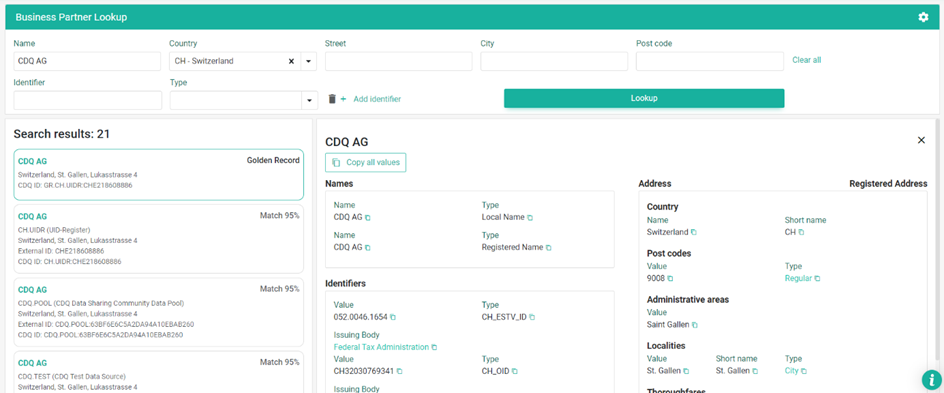Click the Lookup button

(644, 98)
